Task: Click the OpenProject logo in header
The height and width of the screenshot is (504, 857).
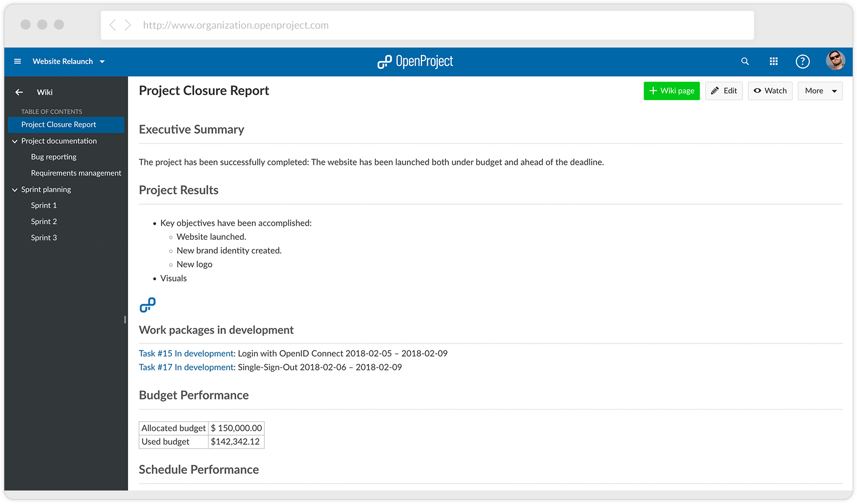Action: [x=415, y=62]
